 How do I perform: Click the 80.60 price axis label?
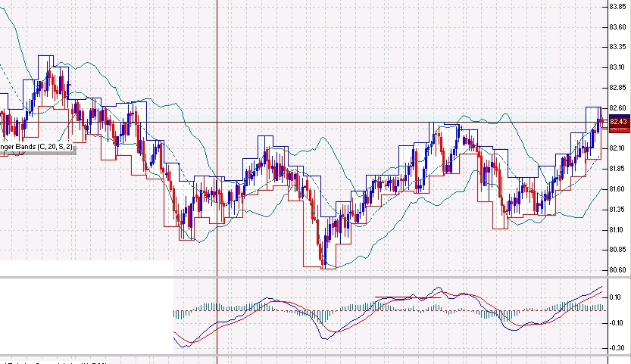coord(617,270)
